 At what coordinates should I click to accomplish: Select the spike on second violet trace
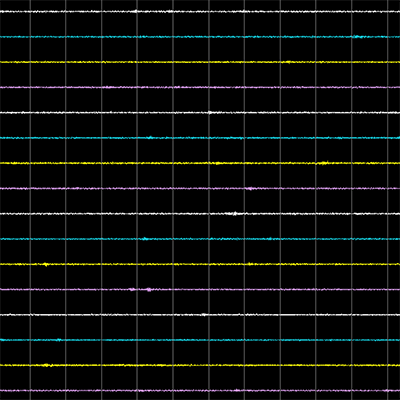pos(249,188)
